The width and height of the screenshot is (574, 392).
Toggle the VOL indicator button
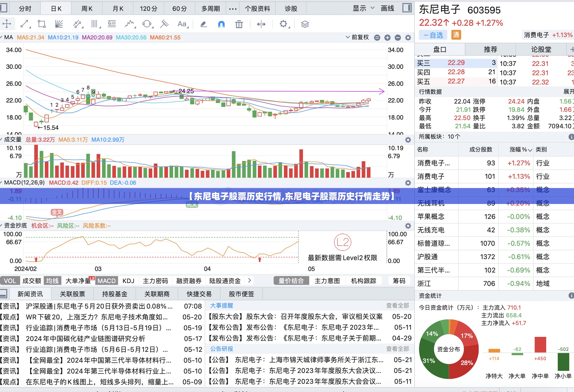pyautogui.click(x=10, y=281)
